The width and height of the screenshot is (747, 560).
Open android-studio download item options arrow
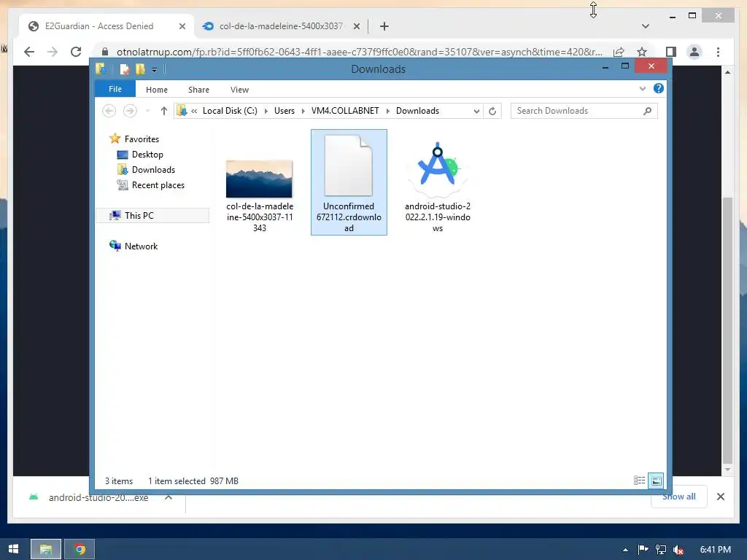coord(169,497)
